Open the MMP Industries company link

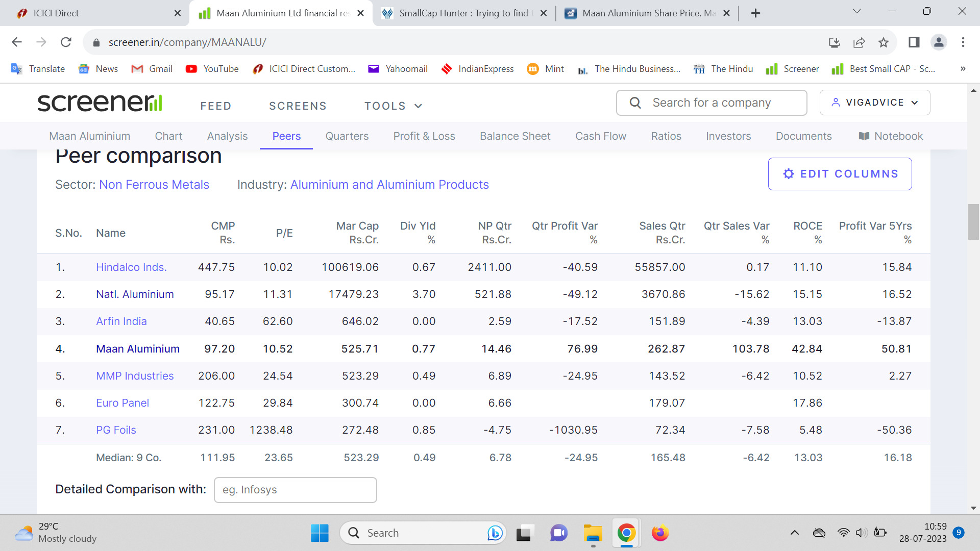[135, 376]
